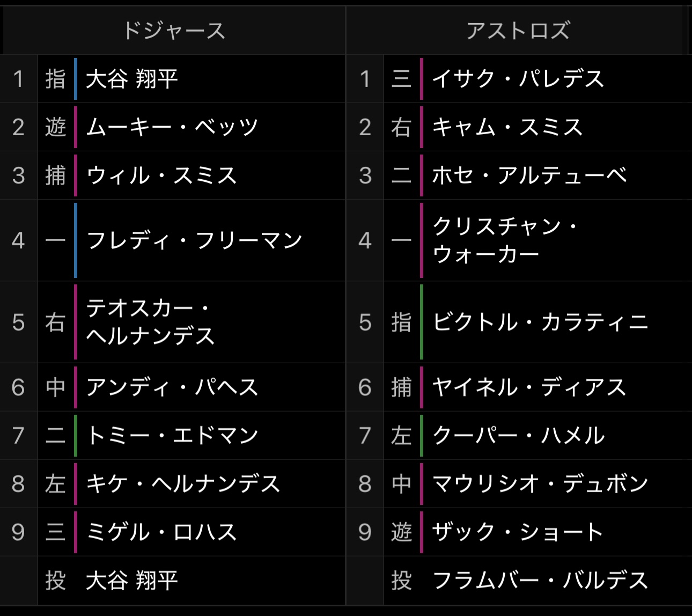Open テオスカー・ヘルナンデス player entry
The height and width of the screenshot is (616, 692).
pos(173,322)
